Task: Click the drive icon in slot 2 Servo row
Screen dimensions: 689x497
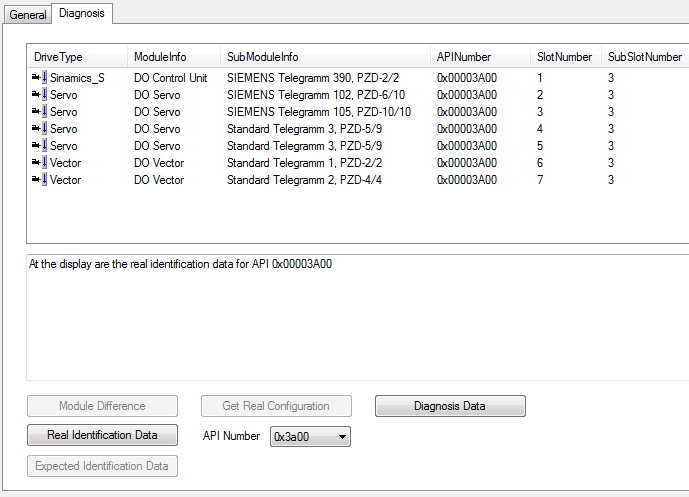Action: point(40,94)
